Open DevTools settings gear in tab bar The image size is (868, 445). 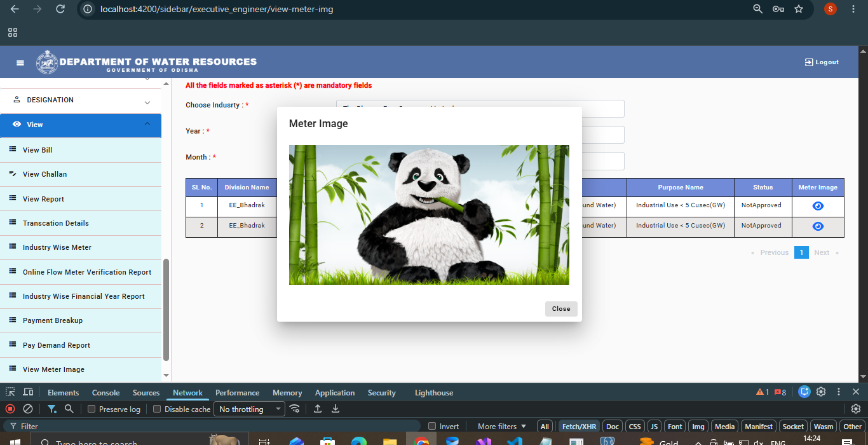[x=821, y=392]
